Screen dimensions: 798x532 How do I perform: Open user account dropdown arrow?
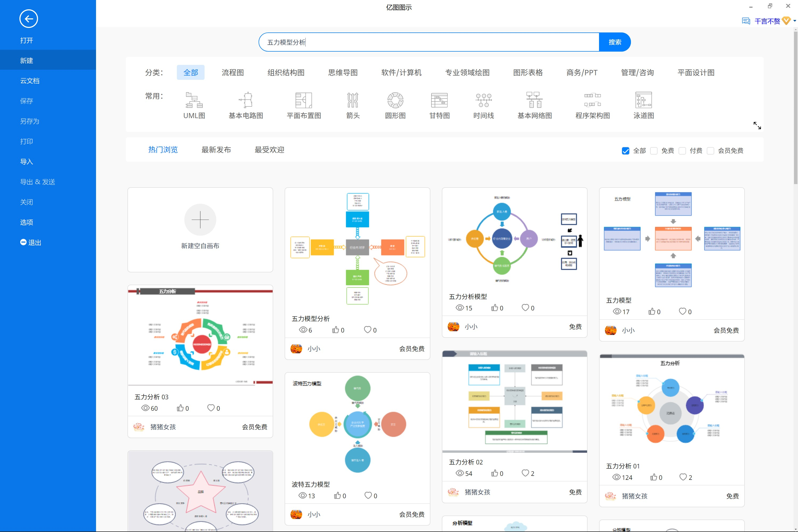click(794, 21)
